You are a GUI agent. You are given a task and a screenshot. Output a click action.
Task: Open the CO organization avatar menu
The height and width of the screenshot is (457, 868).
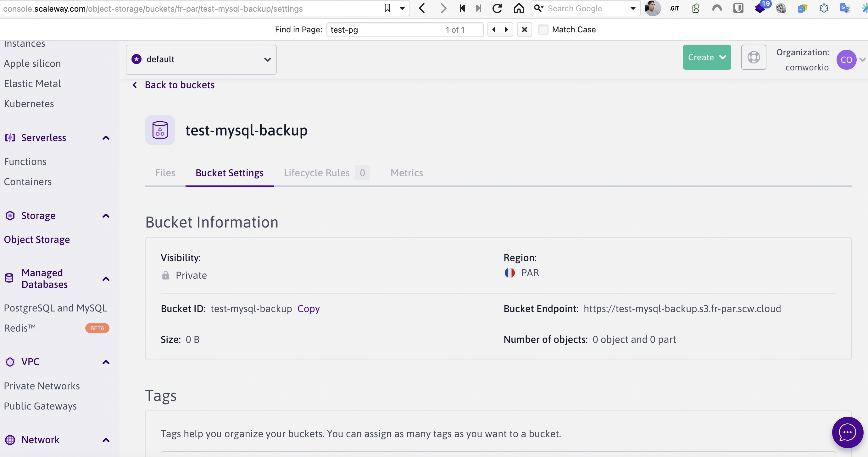click(x=846, y=60)
